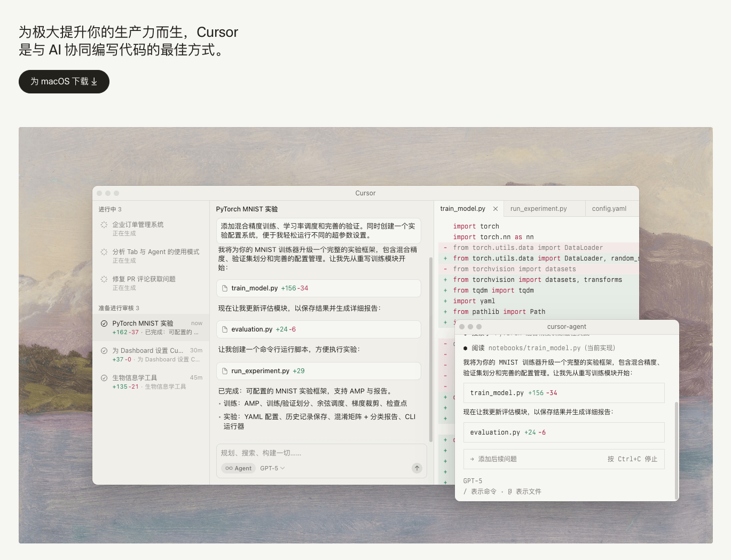The width and height of the screenshot is (731, 560).
Task: Open train_model.py +156 -34 file card in chat
Action: (319, 288)
